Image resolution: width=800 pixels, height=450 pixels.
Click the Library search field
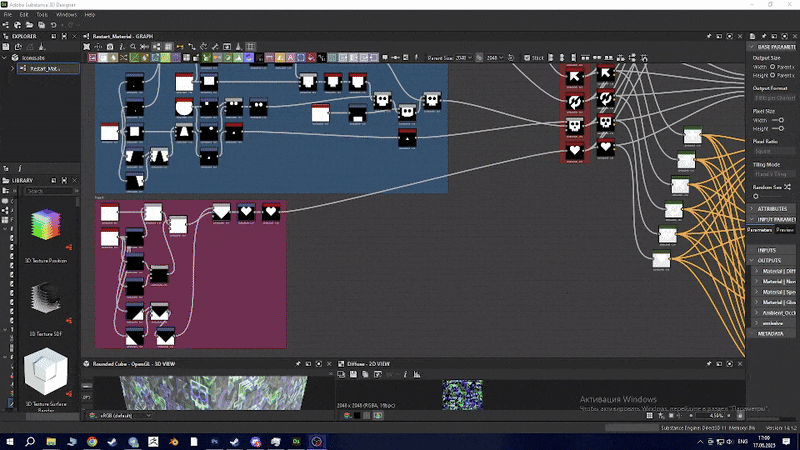(x=49, y=191)
